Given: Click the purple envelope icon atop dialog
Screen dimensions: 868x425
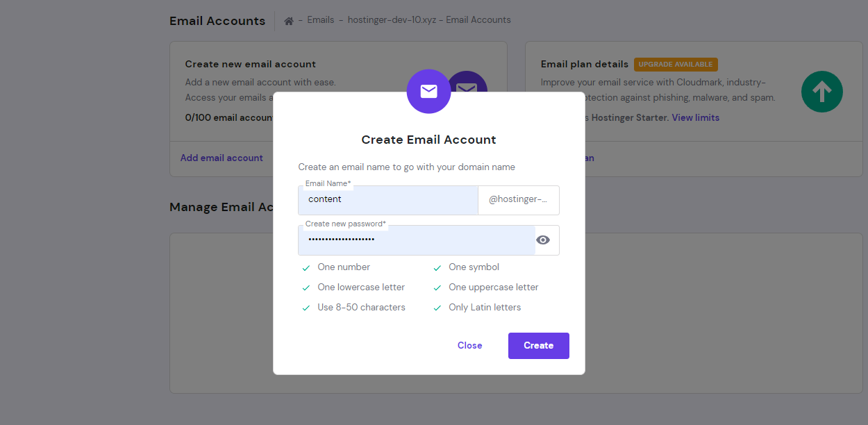Looking at the screenshot, I should pos(428,91).
